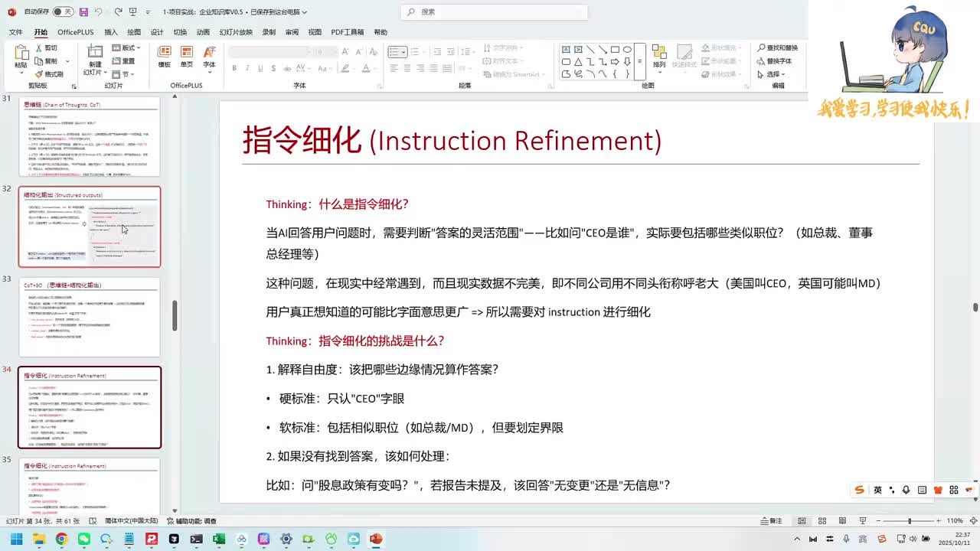Click the Bold B formatting icon
This screenshot has height=551, width=980.
point(234,68)
